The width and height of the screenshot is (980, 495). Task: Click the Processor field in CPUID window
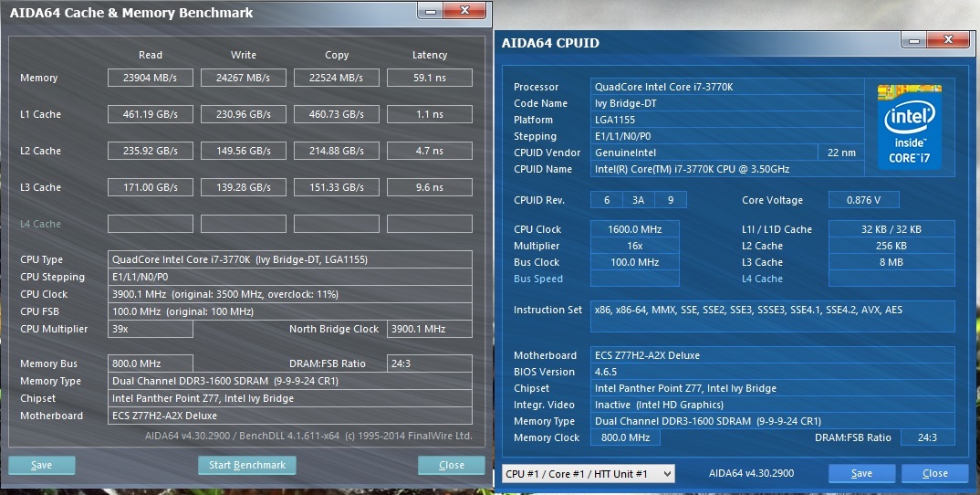[x=727, y=87]
